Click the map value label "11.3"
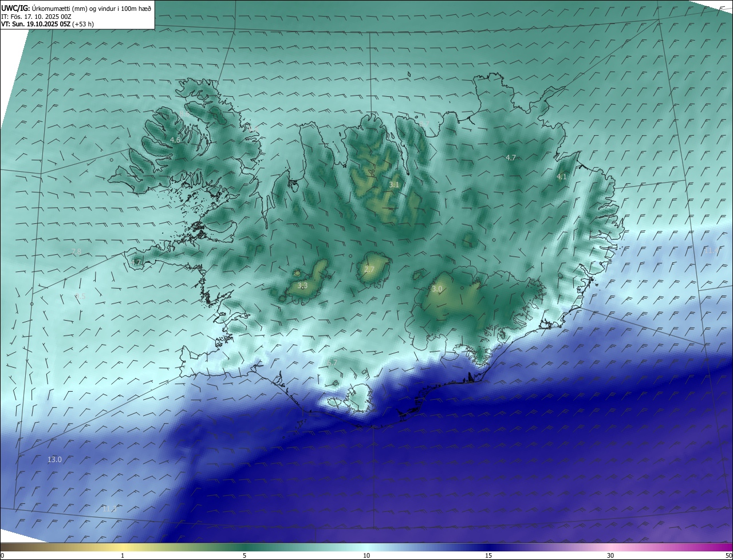The height and width of the screenshot is (560, 733). coord(109,508)
